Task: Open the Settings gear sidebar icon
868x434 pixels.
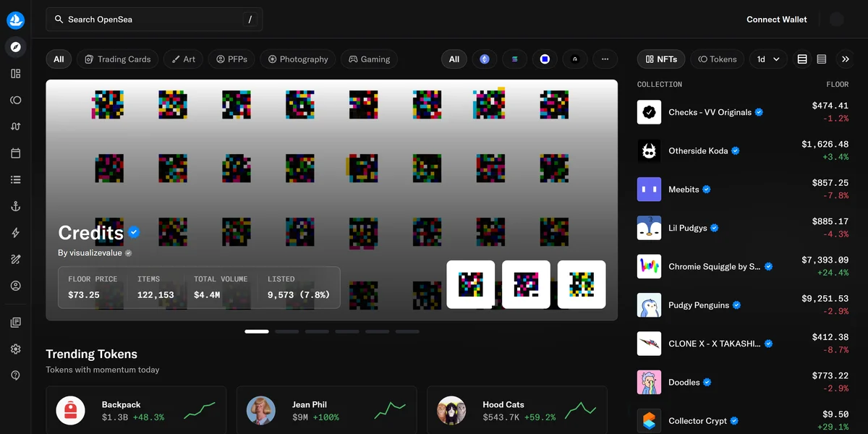Action: pyautogui.click(x=16, y=349)
